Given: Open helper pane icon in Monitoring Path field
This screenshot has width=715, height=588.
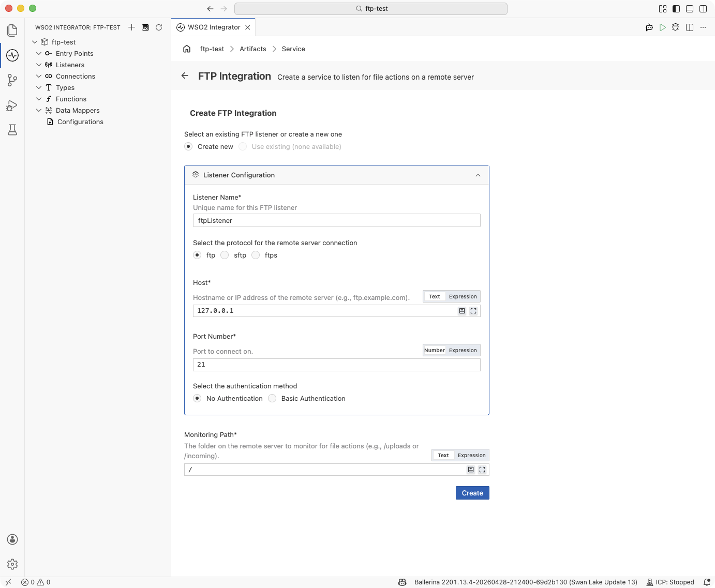Looking at the screenshot, I should coord(471,470).
